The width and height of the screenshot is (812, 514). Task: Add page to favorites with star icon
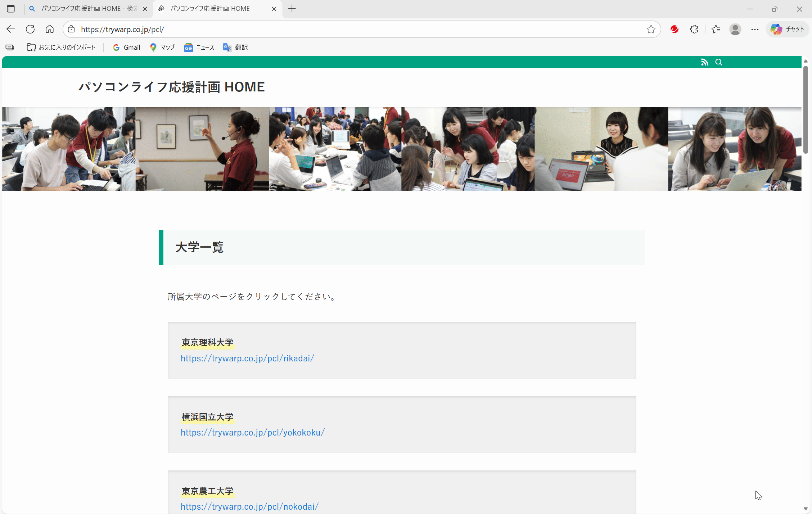(x=651, y=29)
